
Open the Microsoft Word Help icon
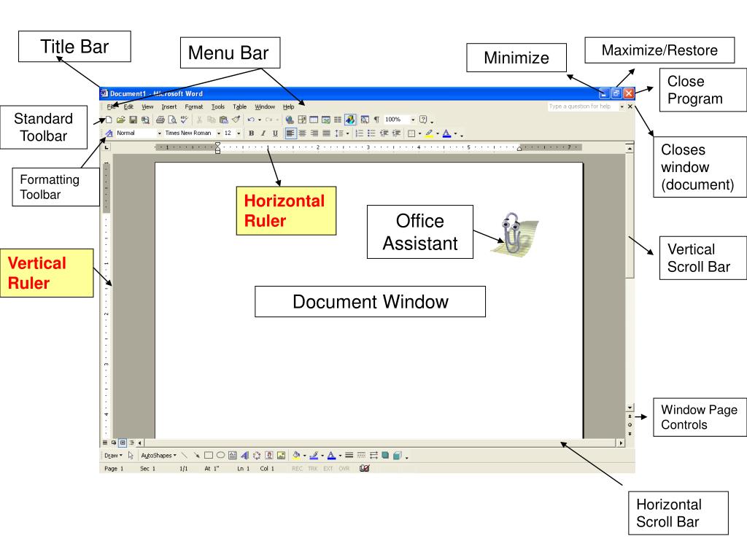(423, 120)
